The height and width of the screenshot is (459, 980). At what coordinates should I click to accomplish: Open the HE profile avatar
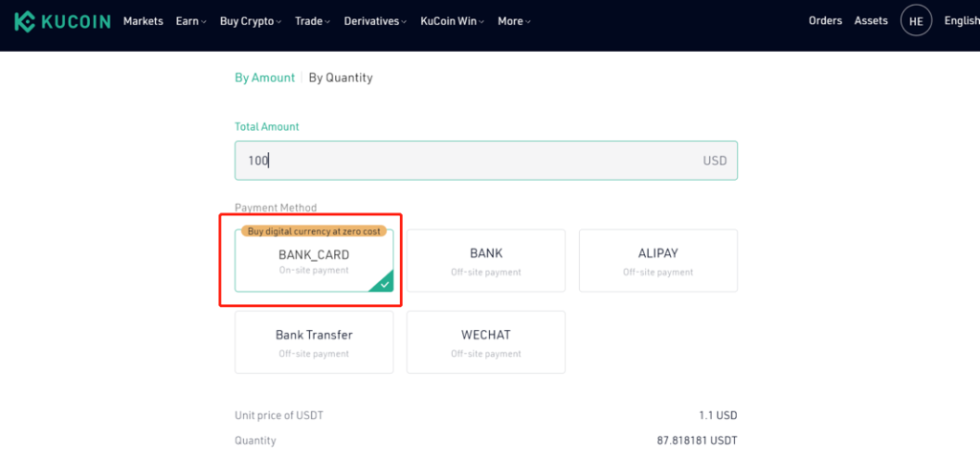click(916, 21)
